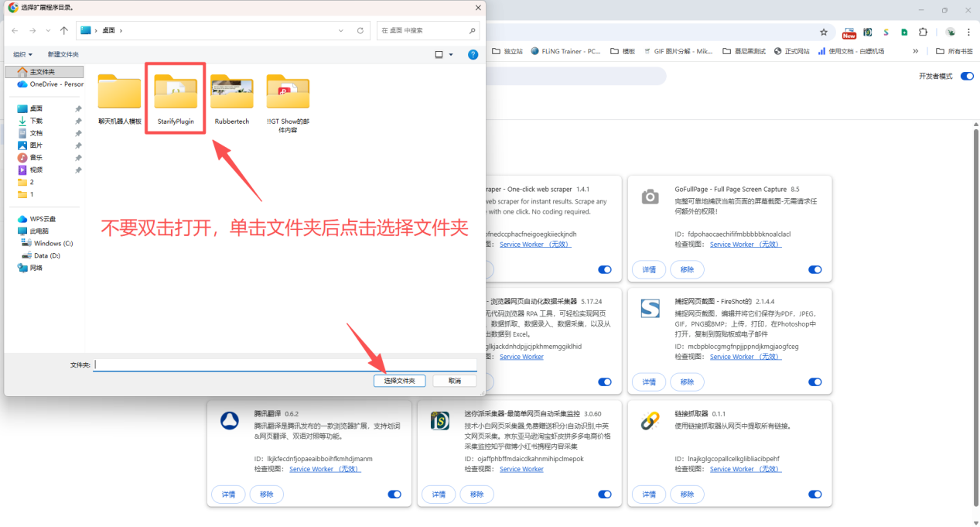Turn off the 开发者模式 toggle
This screenshot has width=980, height=527.
pos(967,76)
